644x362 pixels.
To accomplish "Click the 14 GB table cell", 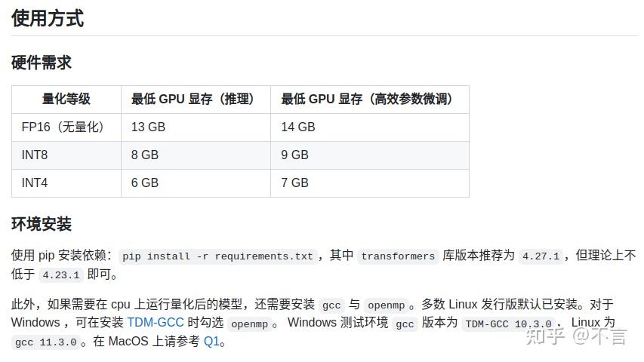I will (x=298, y=127).
